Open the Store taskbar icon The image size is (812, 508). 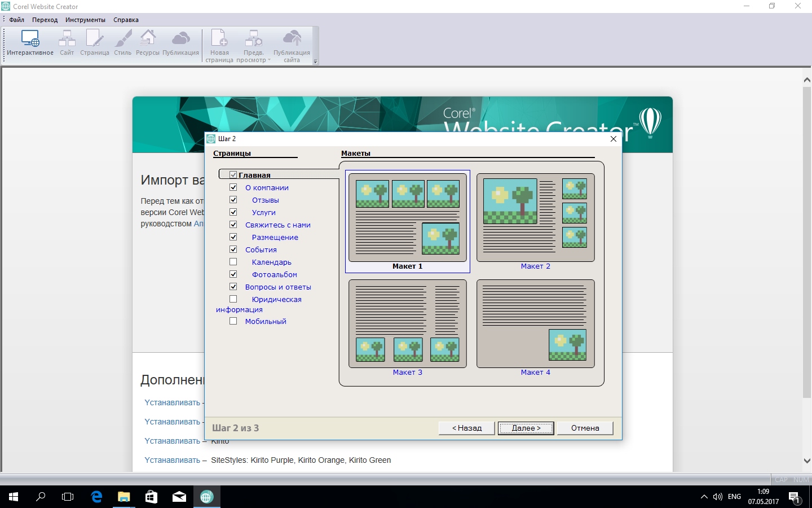click(151, 497)
